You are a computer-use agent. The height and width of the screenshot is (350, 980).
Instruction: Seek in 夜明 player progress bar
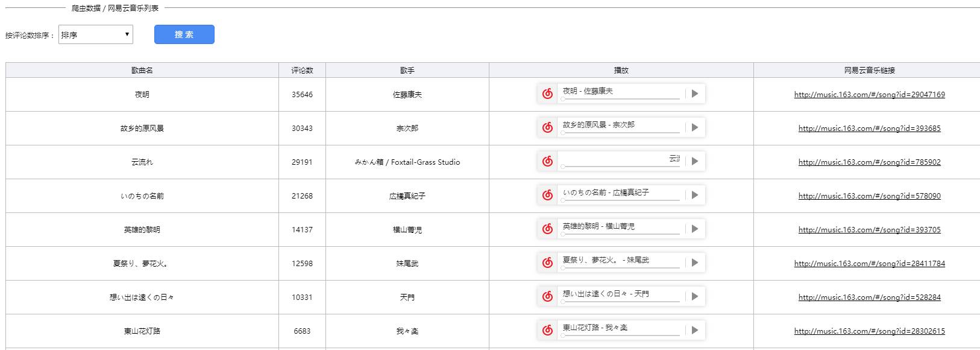(621, 98)
